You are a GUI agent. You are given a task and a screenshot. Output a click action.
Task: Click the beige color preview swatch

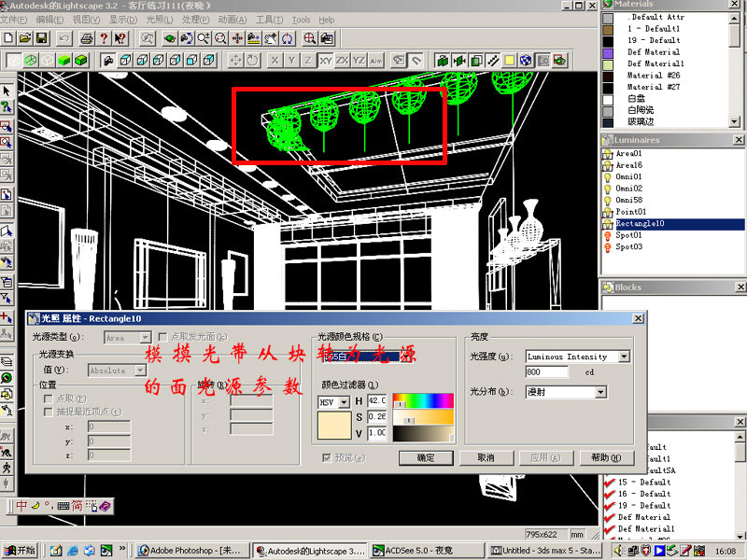click(334, 425)
